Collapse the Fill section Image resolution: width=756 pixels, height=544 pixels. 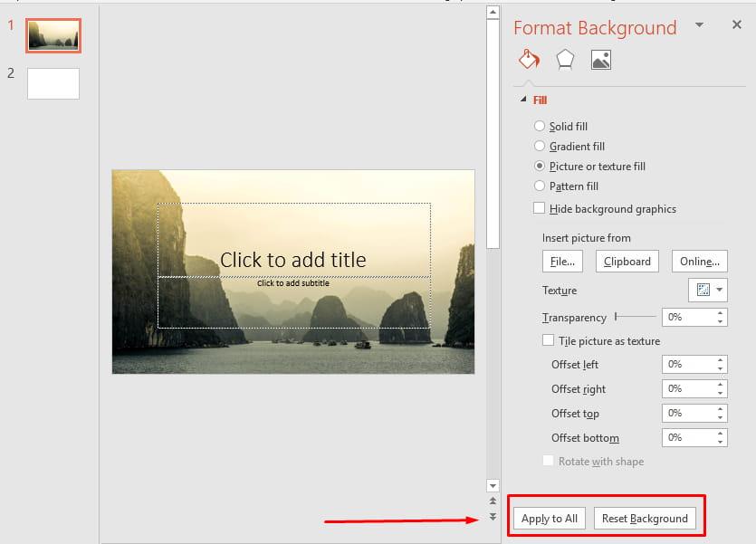[x=522, y=100]
